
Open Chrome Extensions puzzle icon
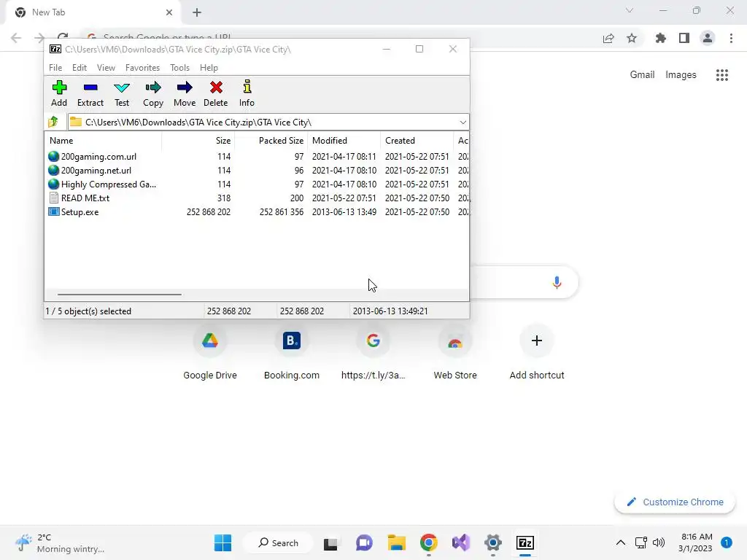(661, 39)
